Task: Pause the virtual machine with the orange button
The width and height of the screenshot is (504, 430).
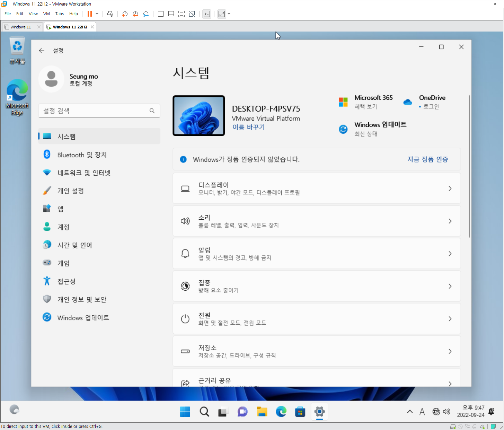Action: (x=90, y=14)
